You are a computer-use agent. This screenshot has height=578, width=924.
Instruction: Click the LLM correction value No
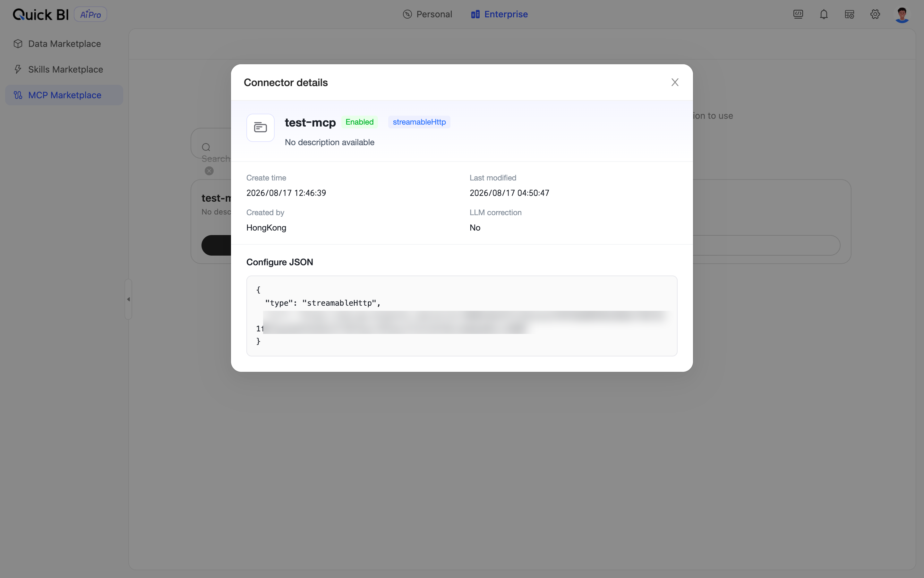point(475,228)
